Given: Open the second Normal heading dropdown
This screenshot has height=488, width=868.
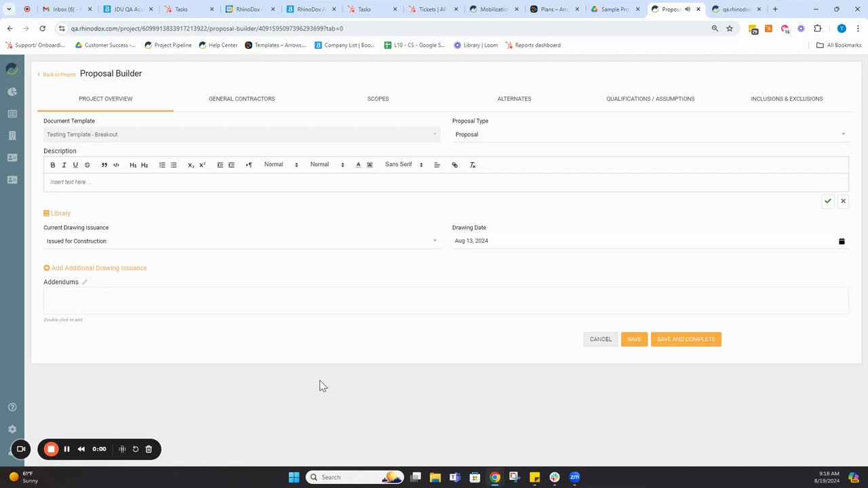Looking at the screenshot, I should tap(327, 165).
